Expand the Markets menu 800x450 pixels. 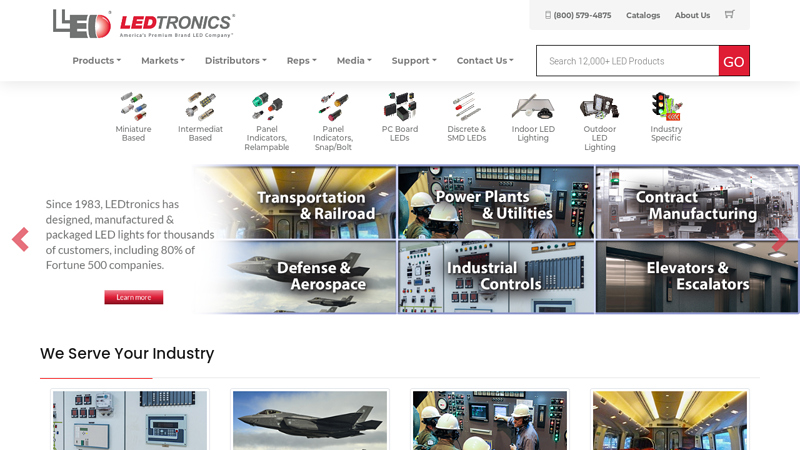pyautogui.click(x=163, y=61)
